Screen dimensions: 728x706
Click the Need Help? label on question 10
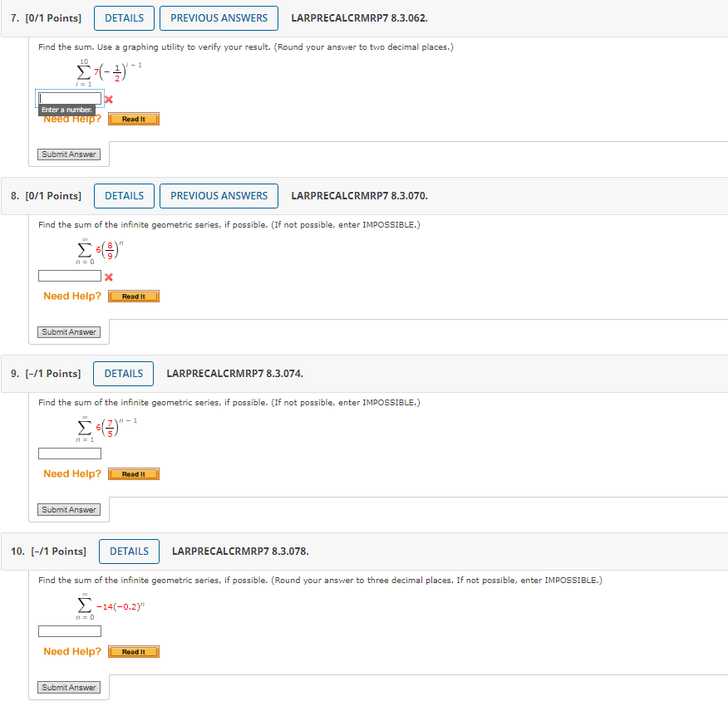coord(71,651)
